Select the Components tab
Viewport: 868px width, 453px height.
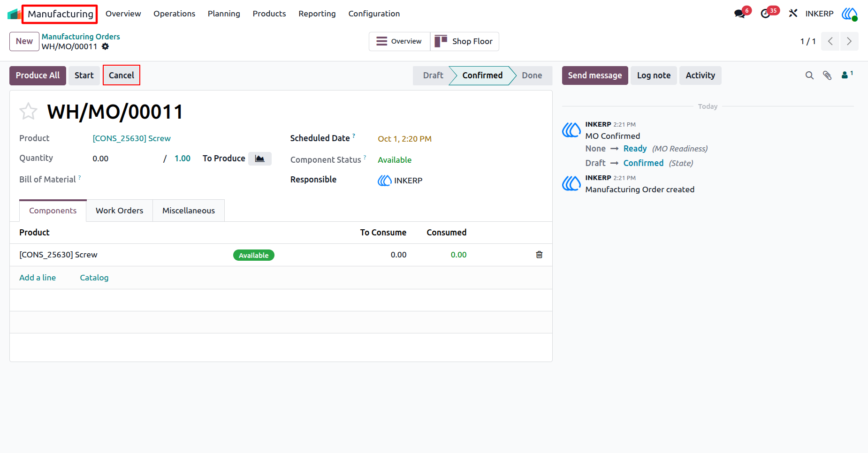(53, 211)
